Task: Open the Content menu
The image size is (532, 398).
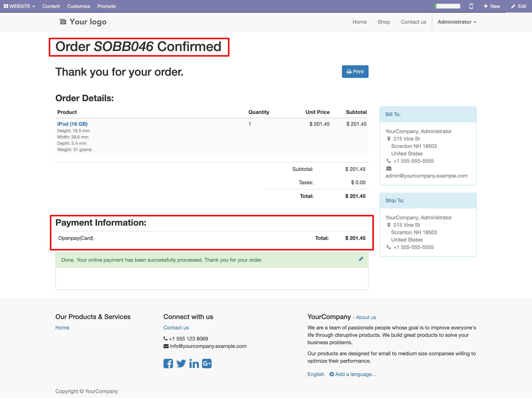Action: (x=51, y=6)
